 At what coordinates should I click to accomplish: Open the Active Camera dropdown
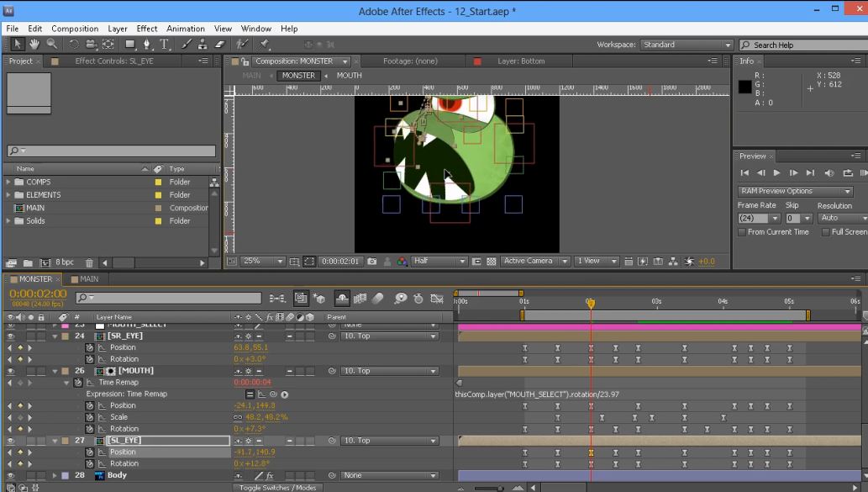point(534,262)
